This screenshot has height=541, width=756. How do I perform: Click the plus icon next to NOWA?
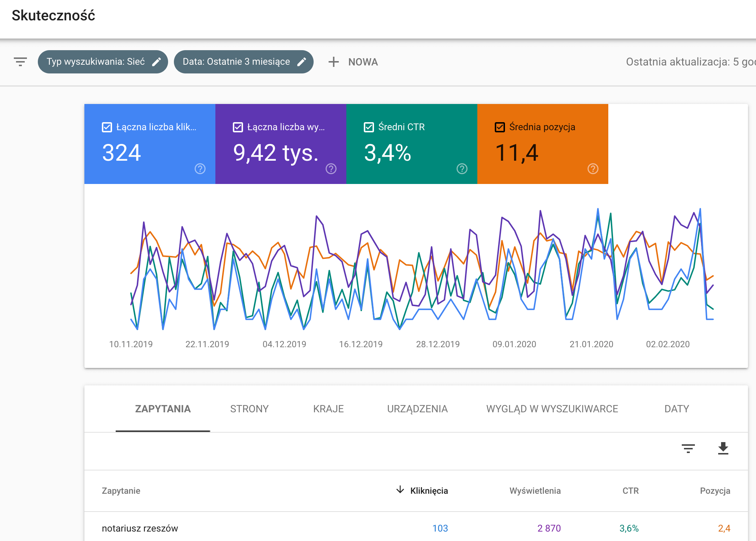(x=334, y=62)
